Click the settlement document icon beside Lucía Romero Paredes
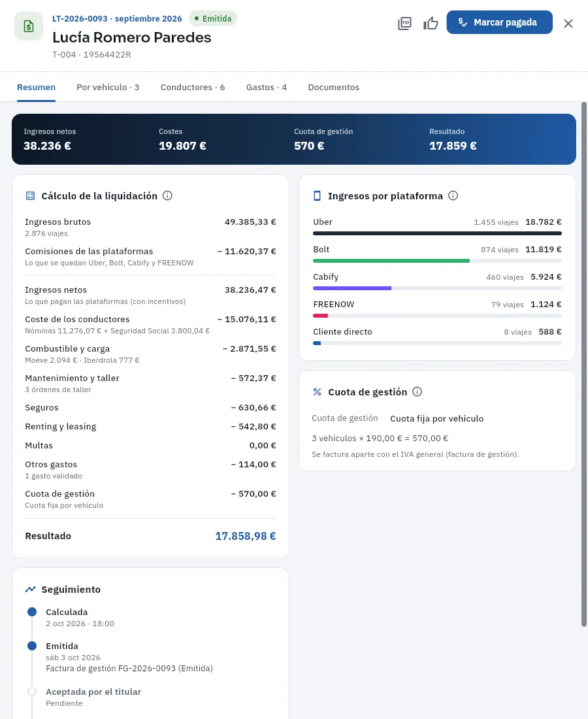Image resolution: width=588 pixels, height=719 pixels. [x=29, y=26]
